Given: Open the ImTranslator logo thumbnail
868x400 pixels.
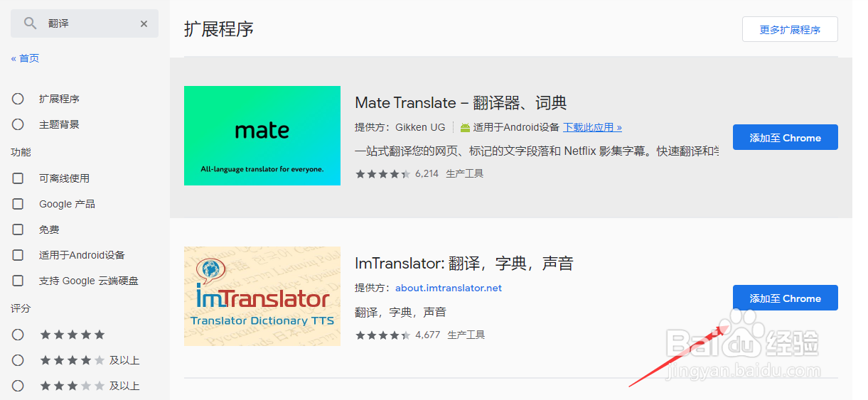Looking at the screenshot, I should point(262,296).
